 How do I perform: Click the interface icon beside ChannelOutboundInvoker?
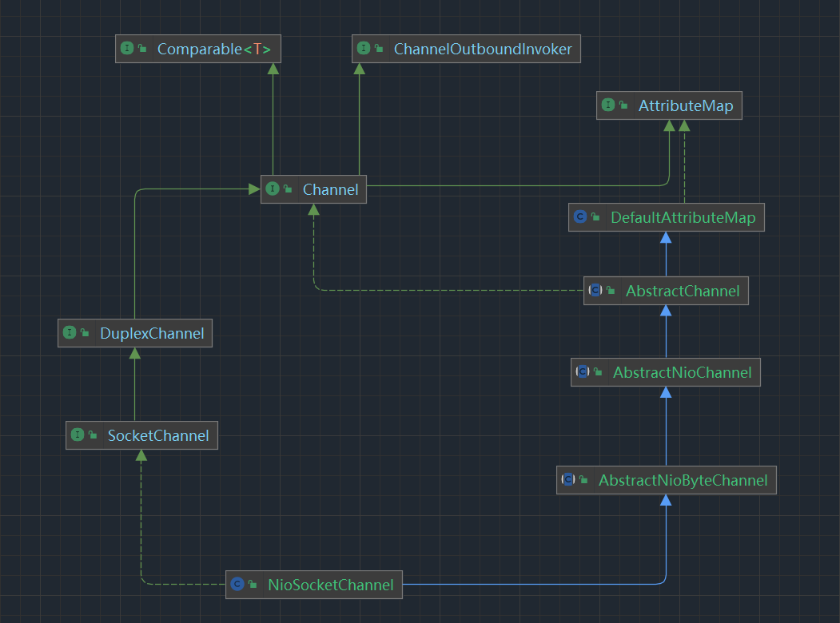click(x=363, y=49)
